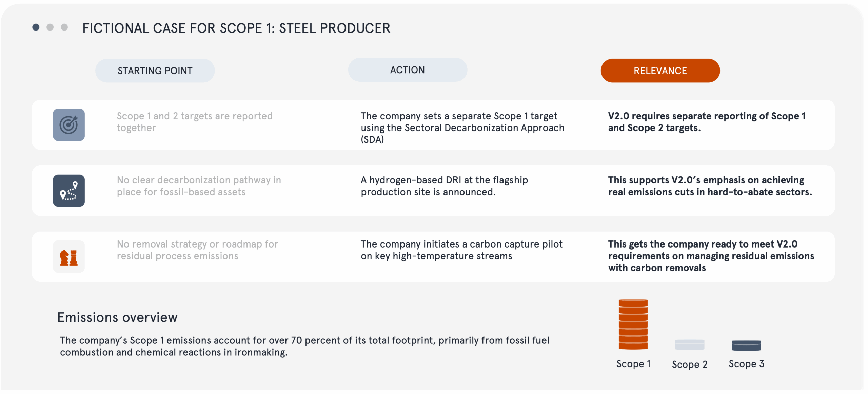
Task: Click the orange Scope 1 emissions stack
Action: 633,324
